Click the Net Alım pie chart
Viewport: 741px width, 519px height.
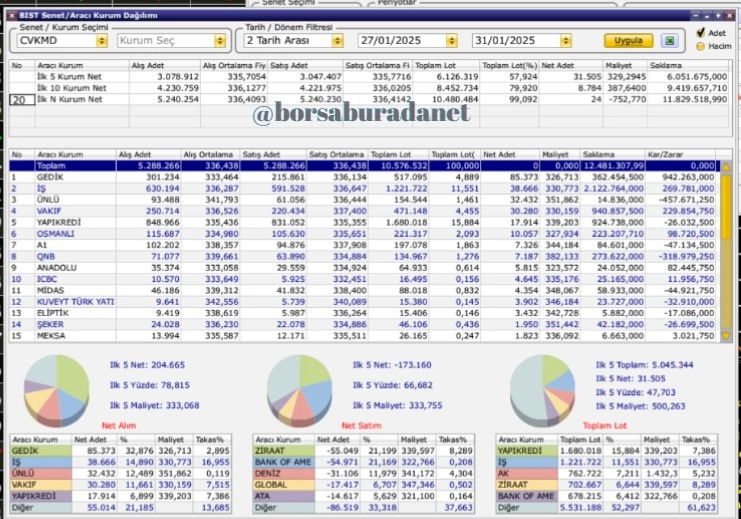(x=57, y=390)
